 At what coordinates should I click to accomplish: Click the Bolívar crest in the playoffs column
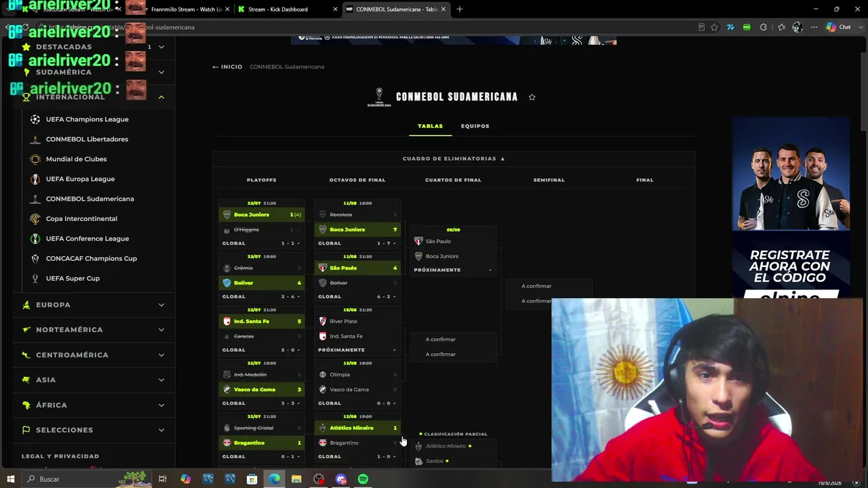(227, 283)
